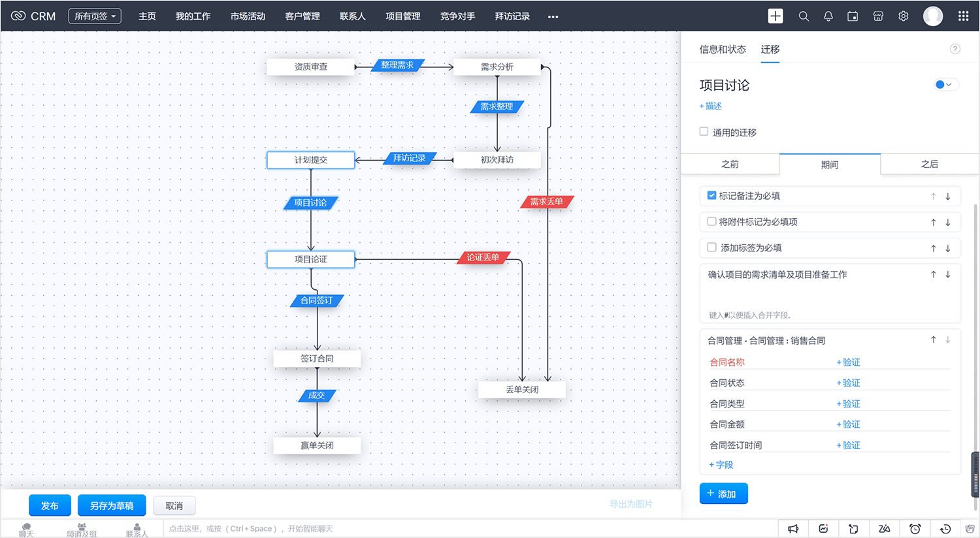Open 我的工作 in navigation bar
The height and width of the screenshot is (538, 980).
193,16
